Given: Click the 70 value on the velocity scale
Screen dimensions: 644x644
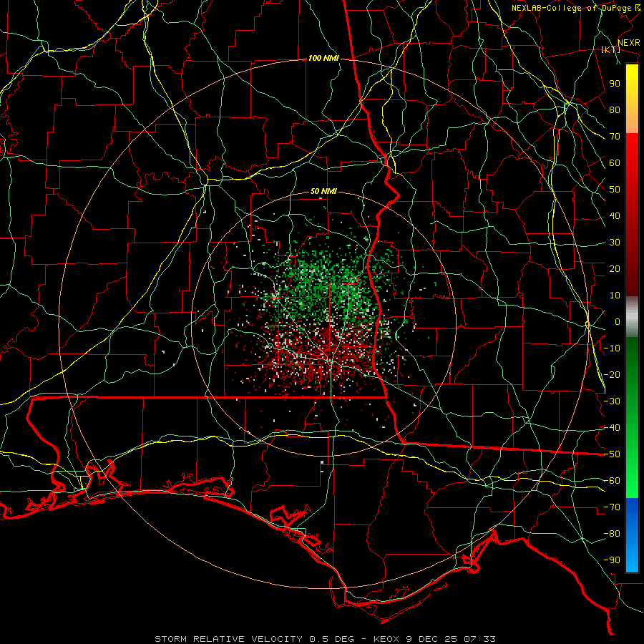Looking at the screenshot, I should 615,137.
